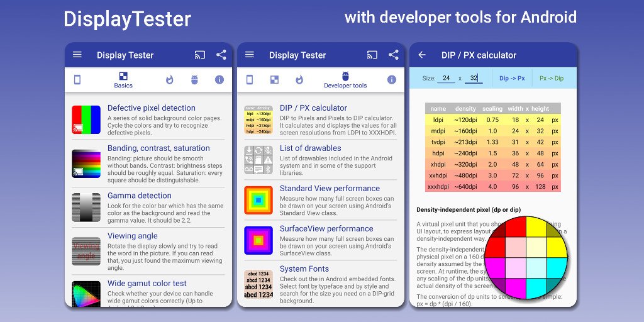Click the scaling column header
This screenshot has height=322, width=644.
[x=492, y=109]
